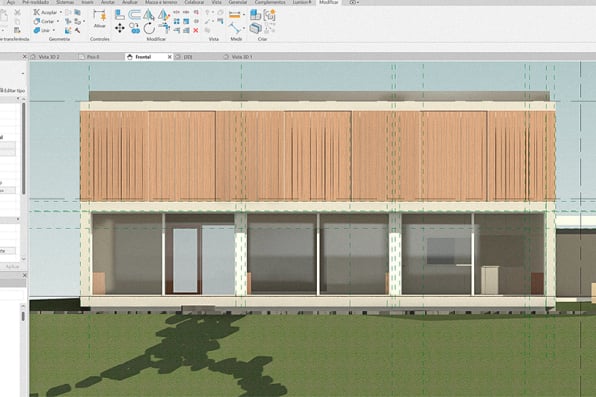596x397 pixels.
Task: Click the properties panel vertical scrollbar
Action: [x=24, y=179]
